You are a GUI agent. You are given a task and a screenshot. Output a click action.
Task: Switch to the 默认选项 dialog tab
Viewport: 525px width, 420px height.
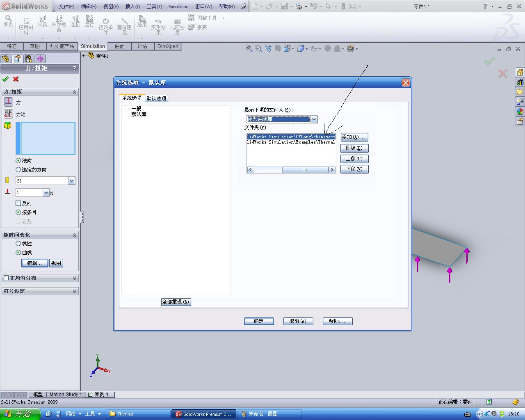tap(156, 98)
